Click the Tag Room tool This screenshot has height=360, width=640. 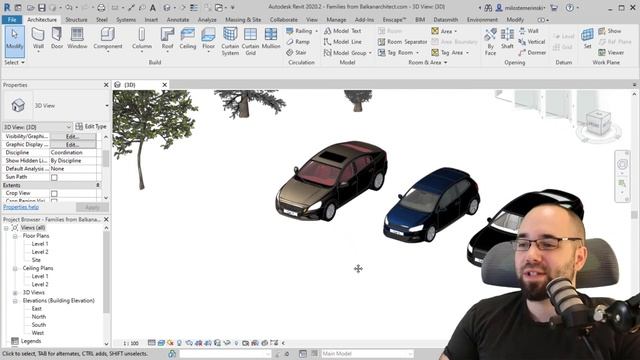click(x=396, y=53)
